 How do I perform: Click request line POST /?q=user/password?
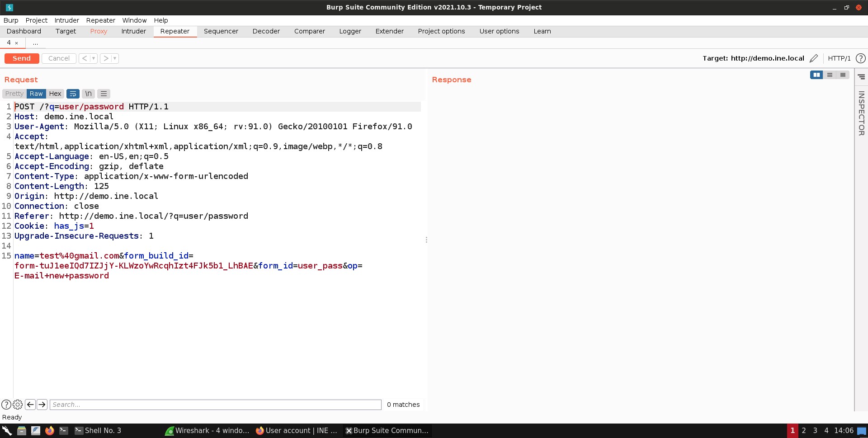click(91, 107)
